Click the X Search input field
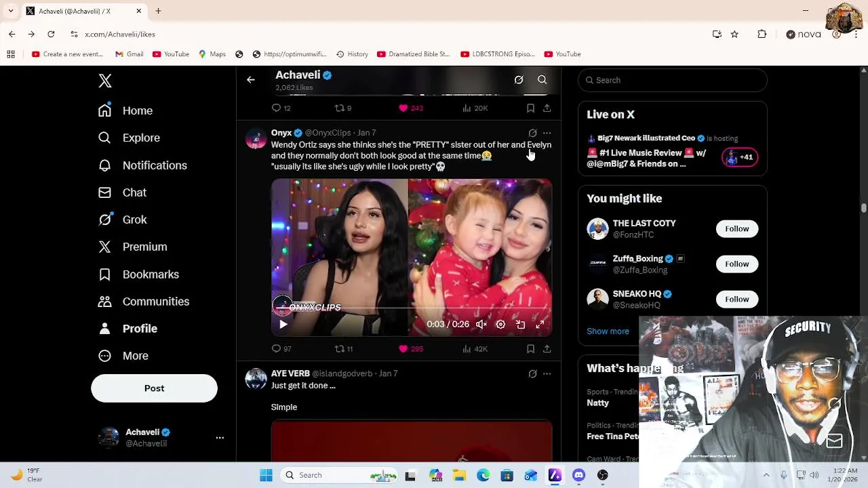Viewport: 868px width, 488px height. tap(673, 80)
